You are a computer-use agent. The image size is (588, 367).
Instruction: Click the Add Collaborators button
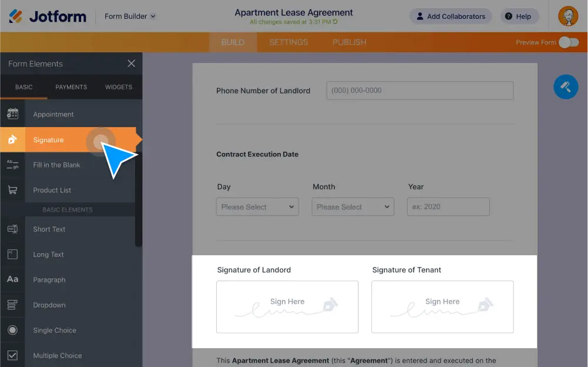[451, 16]
